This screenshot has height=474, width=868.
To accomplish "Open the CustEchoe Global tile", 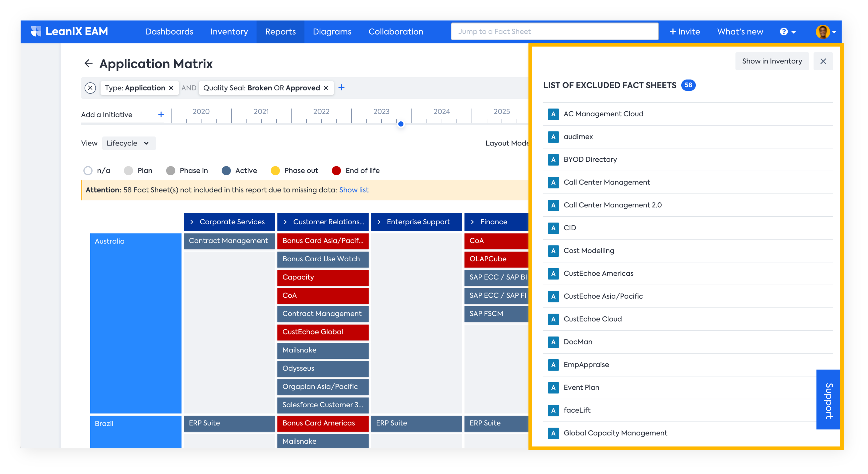I will [323, 332].
